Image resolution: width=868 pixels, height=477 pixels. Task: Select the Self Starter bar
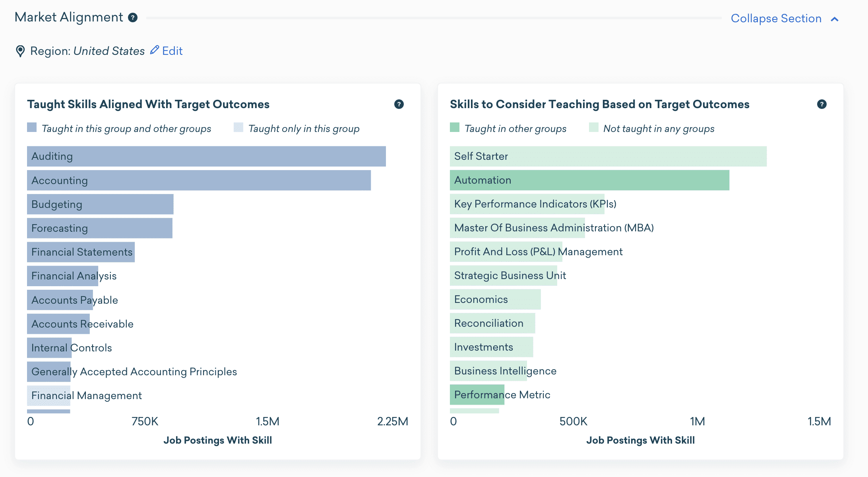(608, 156)
